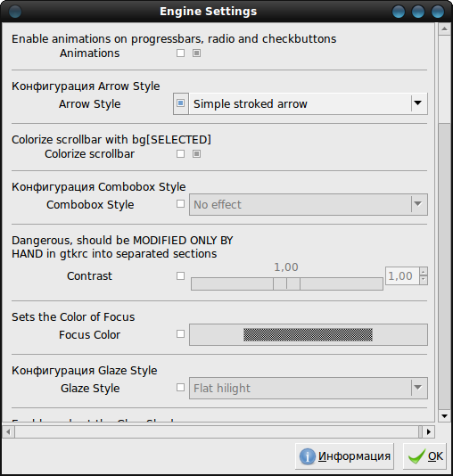453x476 pixels.
Task: Click the Animations label
Action: click(x=89, y=53)
